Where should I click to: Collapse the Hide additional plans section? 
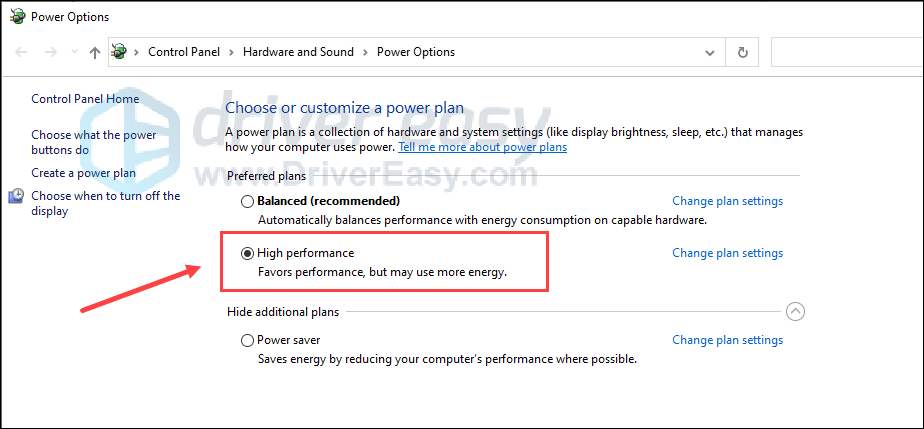[795, 312]
